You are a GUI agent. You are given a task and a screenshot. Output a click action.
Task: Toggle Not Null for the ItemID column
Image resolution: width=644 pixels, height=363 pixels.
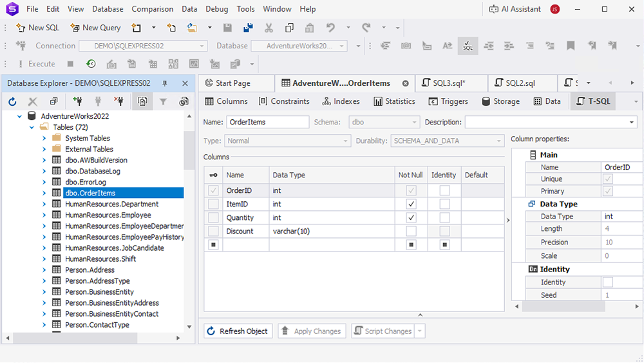pyautogui.click(x=412, y=204)
